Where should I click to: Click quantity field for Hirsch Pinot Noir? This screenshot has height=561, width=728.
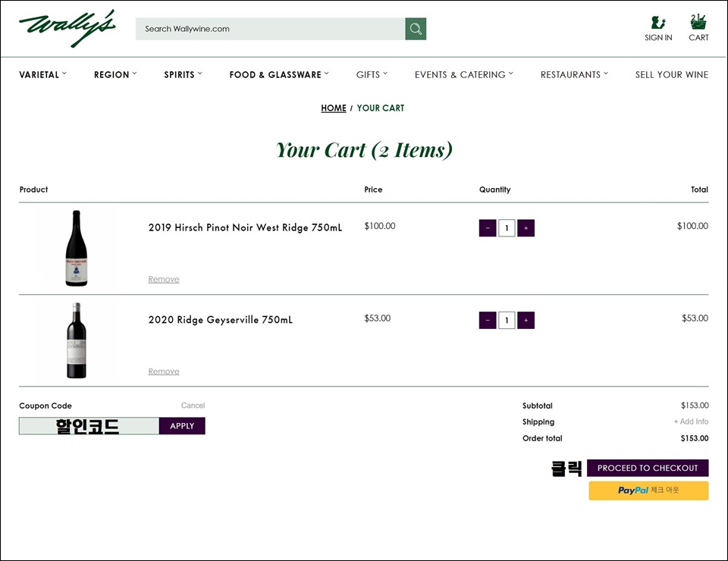click(507, 228)
